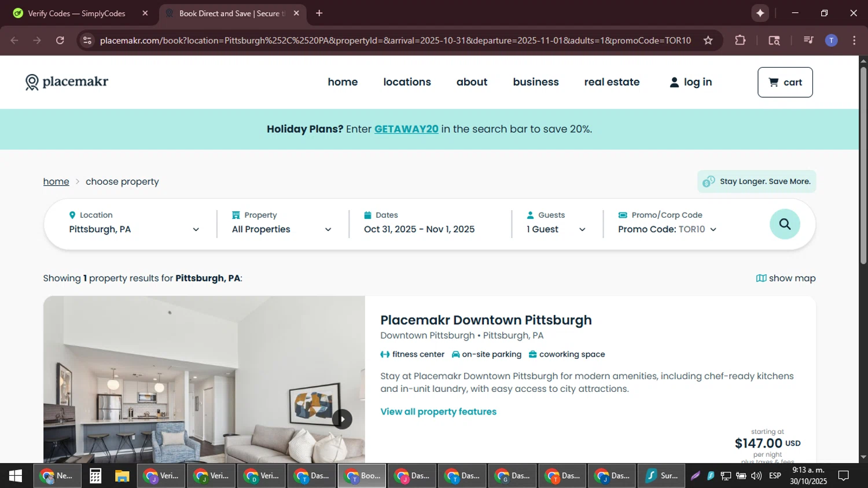Expand the Guests dropdown
This screenshot has height=488, width=868.
pyautogui.click(x=556, y=223)
